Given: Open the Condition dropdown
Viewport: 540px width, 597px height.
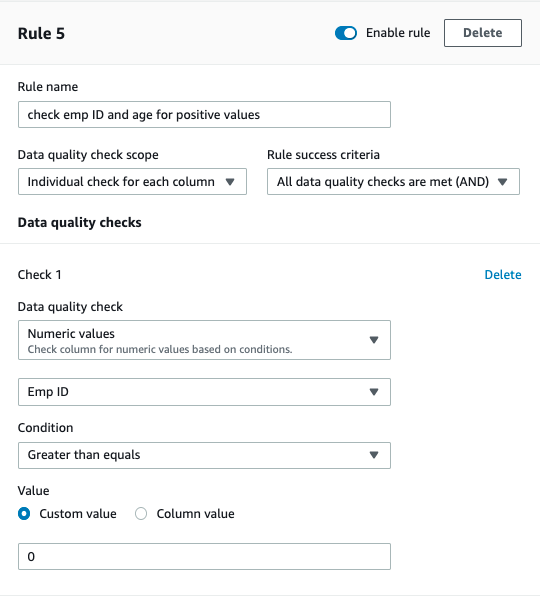Looking at the screenshot, I should pyautogui.click(x=204, y=455).
